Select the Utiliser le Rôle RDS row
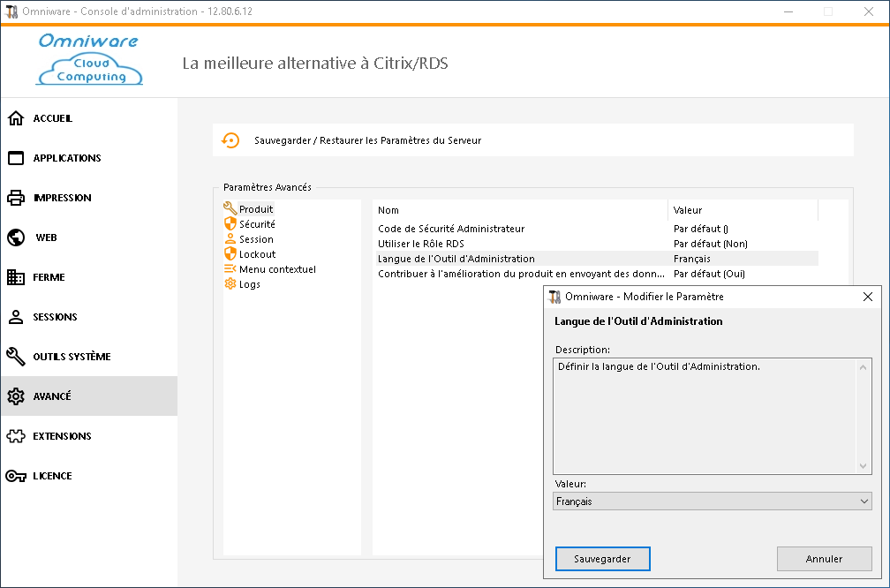Screen dimensions: 890x588 pyautogui.click(x=597, y=244)
